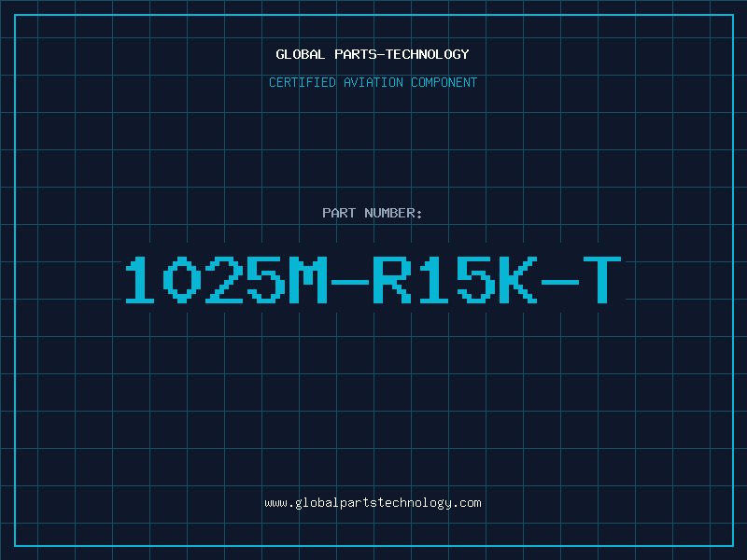Click the GLOBAL PARTS-TECHNOLOGY heading

click(373, 54)
